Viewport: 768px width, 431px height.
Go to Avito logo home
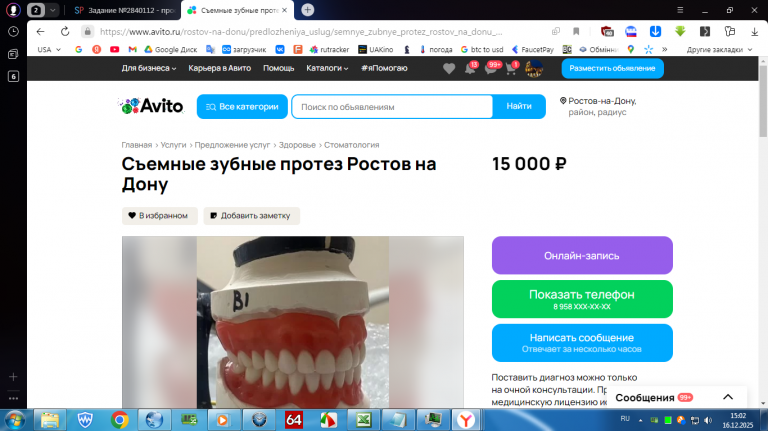152,106
